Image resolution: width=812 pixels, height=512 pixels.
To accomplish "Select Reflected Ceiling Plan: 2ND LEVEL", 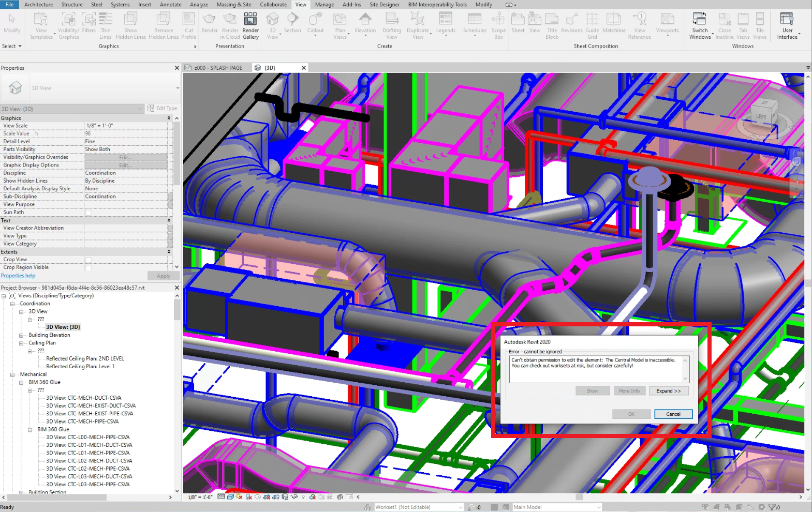I will pyautogui.click(x=85, y=359).
